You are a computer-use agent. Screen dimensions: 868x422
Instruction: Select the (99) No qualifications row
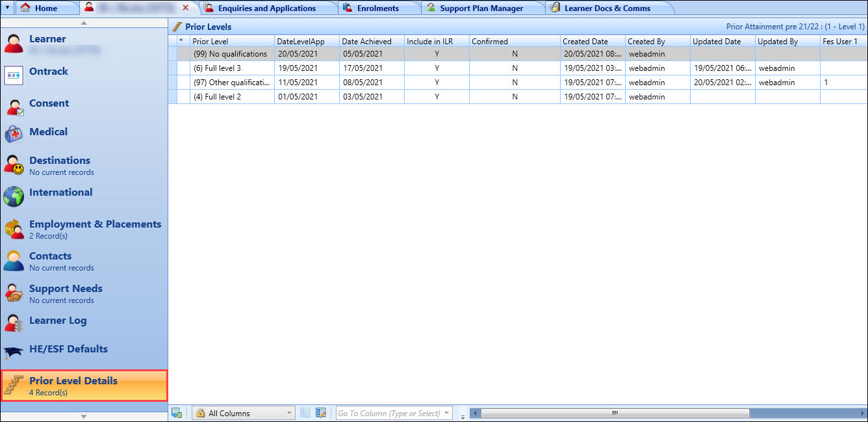click(x=518, y=54)
